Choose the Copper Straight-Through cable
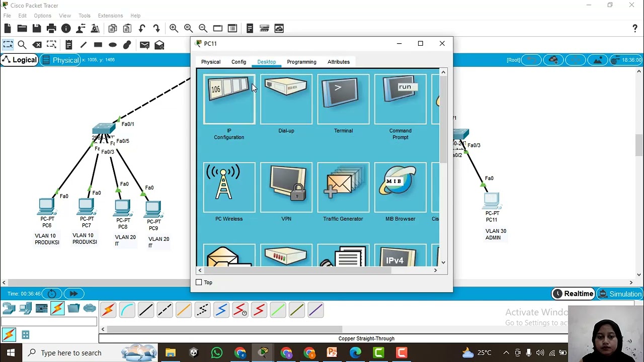644x362 pixels. point(146,310)
